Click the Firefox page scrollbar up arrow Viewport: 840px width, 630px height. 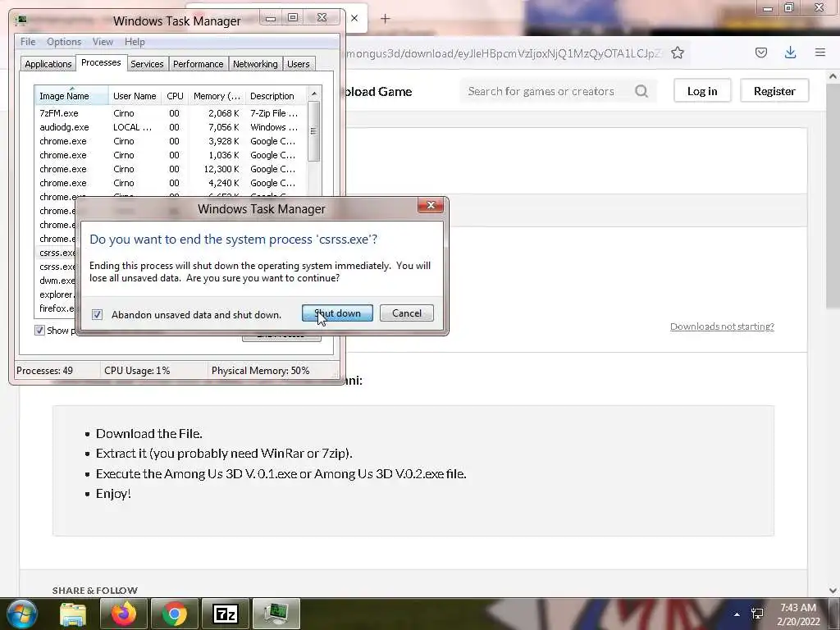(833, 76)
